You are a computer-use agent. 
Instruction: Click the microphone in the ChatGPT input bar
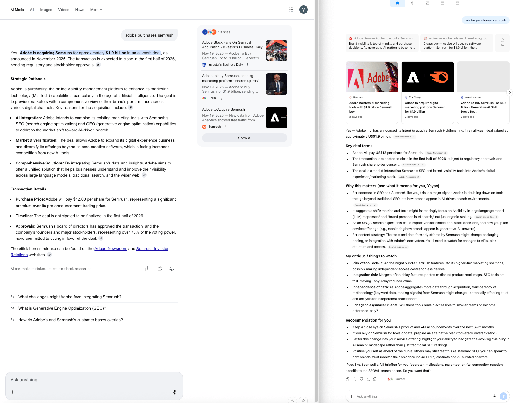point(495,396)
